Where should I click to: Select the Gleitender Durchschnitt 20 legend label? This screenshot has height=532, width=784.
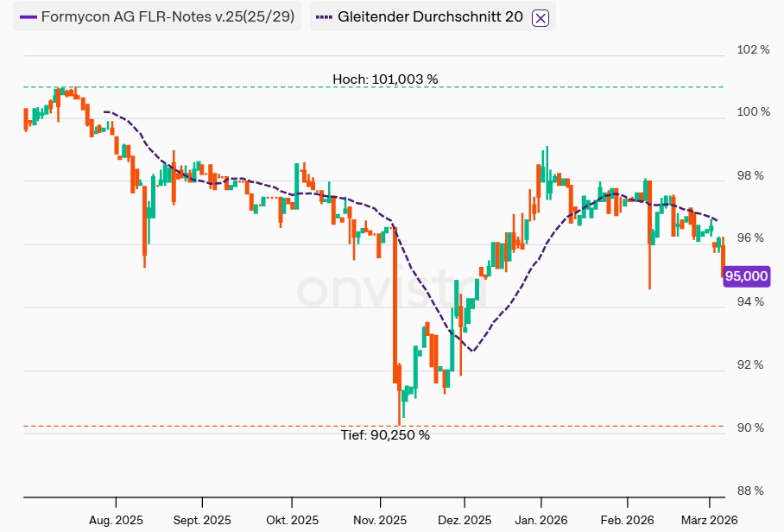pos(430,16)
